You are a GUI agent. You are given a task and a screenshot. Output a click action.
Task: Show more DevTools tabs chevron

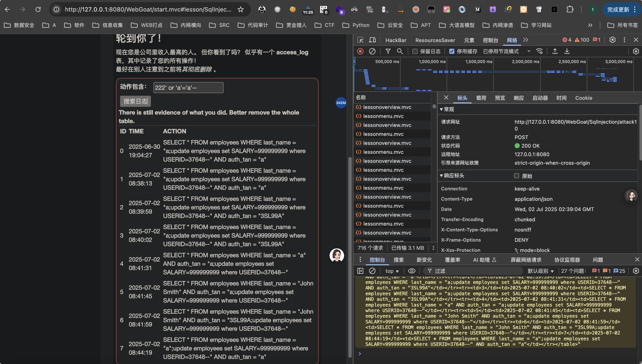526,40
